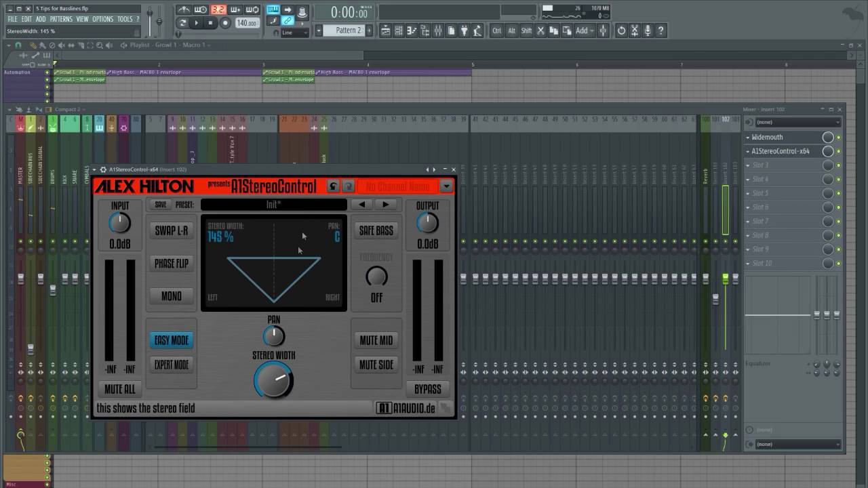Open the ADD menu
This screenshot has height=488, width=868.
tap(41, 19)
